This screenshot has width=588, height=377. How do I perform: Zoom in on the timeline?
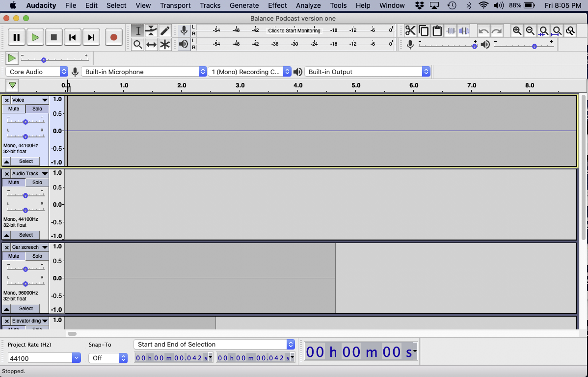coord(517,31)
